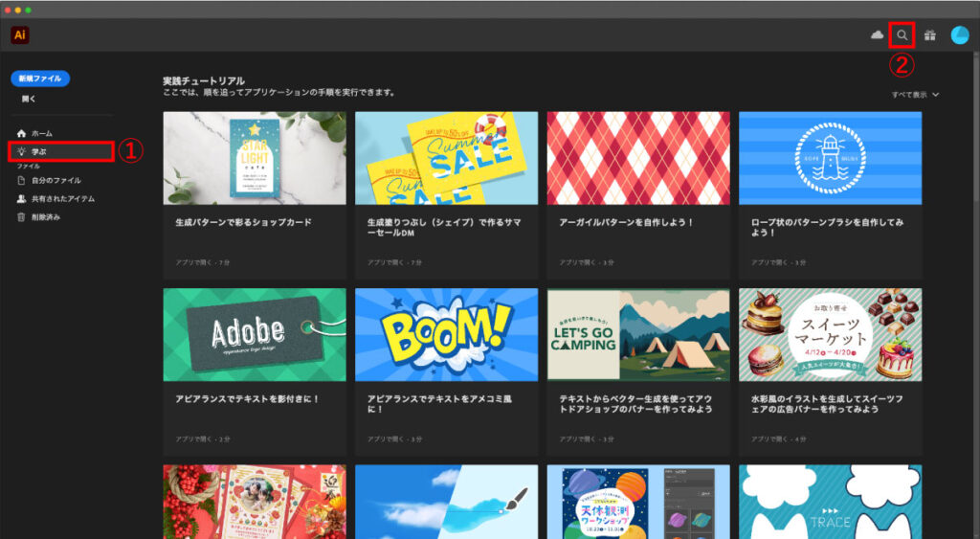Image resolution: width=980 pixels, height=539 pixels.
Task: Open the BOOM! comic text tutorial thumbnail
Action: pyautogui.click(x=446, y=335)
